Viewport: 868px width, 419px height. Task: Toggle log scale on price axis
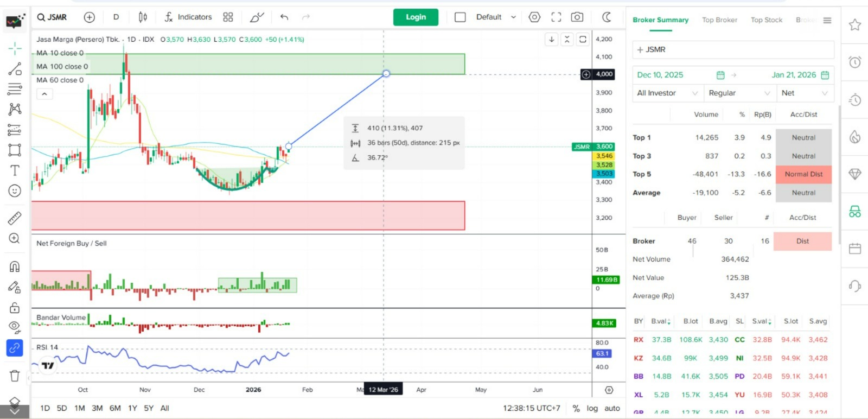pyautogui.click(x=592, y=408)
